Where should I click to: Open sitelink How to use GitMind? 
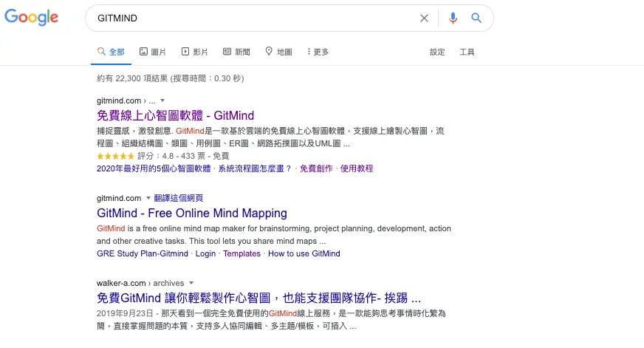tap(304, 253)
